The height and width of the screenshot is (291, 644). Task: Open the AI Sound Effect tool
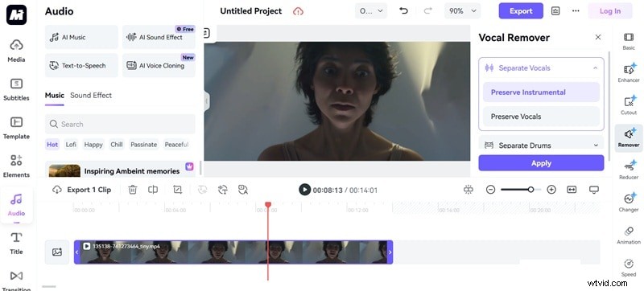pyautogui.click(x=159, y=37)
